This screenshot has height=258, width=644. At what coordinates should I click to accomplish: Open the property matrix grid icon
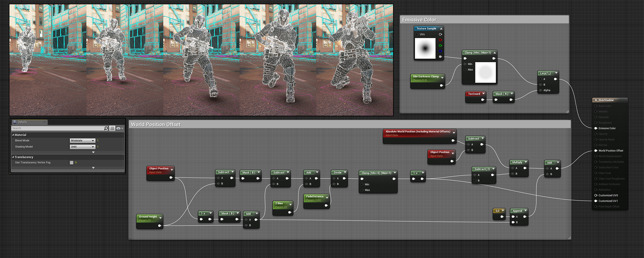click(x=112, y=128)
